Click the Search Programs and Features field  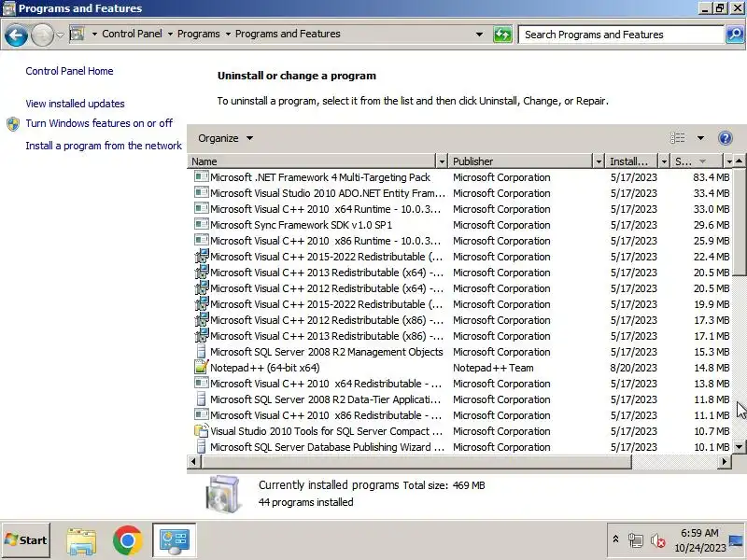[x=621, y=35]
